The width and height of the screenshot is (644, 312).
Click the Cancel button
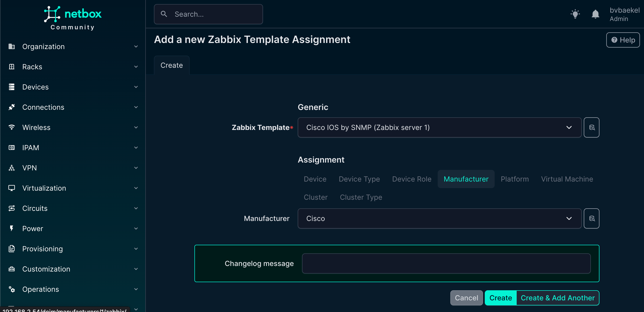click(466, 298)
